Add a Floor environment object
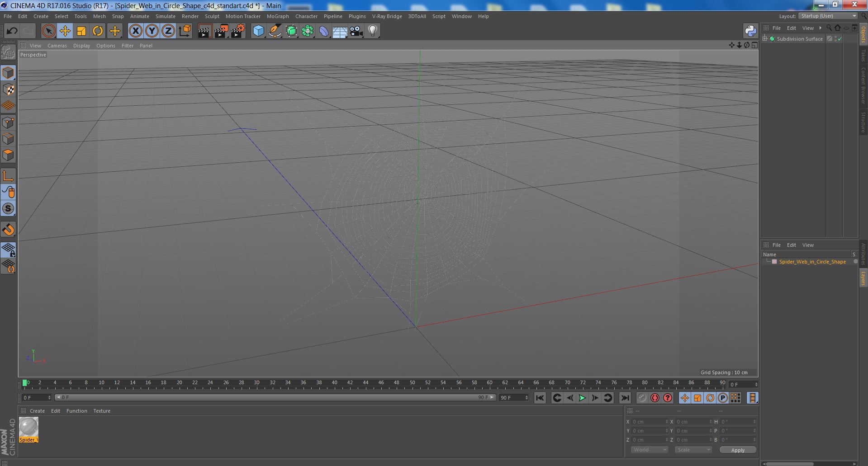This screenshot has width=868, height=466. pyautogui.click(x=340, y=31)
